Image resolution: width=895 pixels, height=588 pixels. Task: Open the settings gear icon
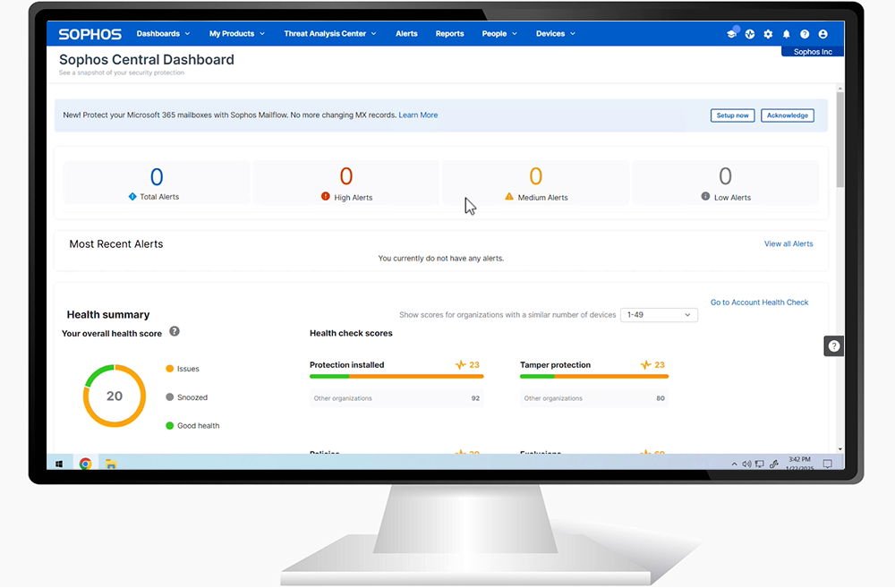point(768,34)
